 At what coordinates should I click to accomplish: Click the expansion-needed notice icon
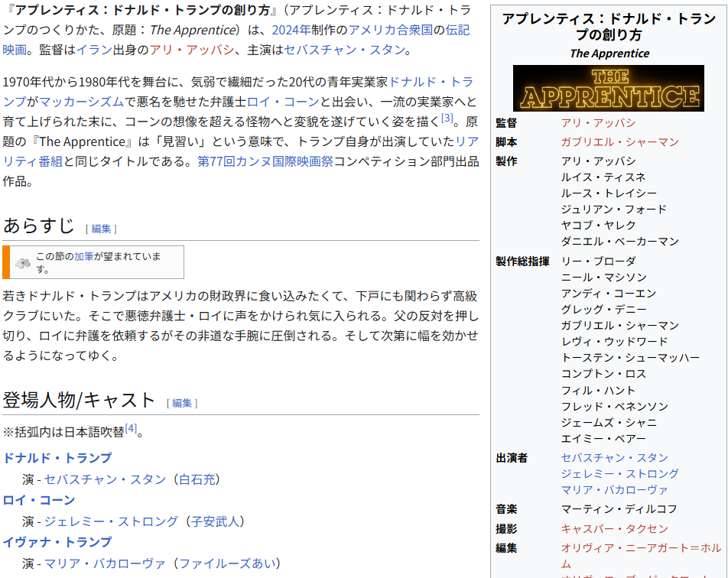coord(23,262)
